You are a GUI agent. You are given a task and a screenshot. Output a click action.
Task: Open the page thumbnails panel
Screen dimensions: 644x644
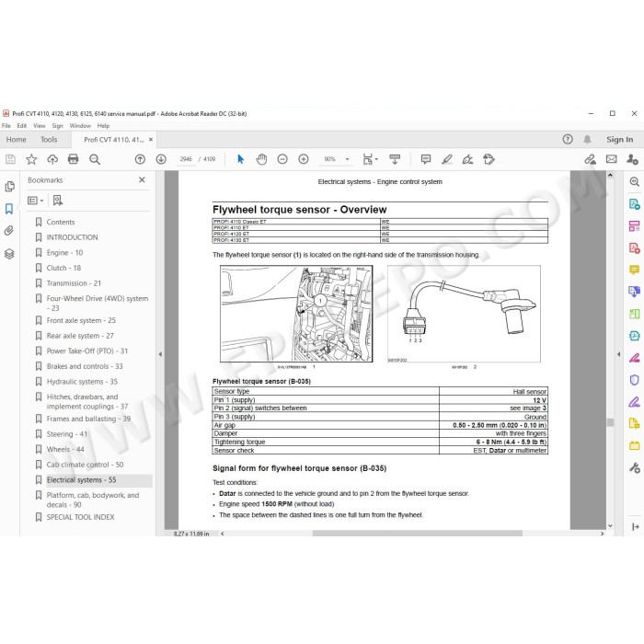9,187
